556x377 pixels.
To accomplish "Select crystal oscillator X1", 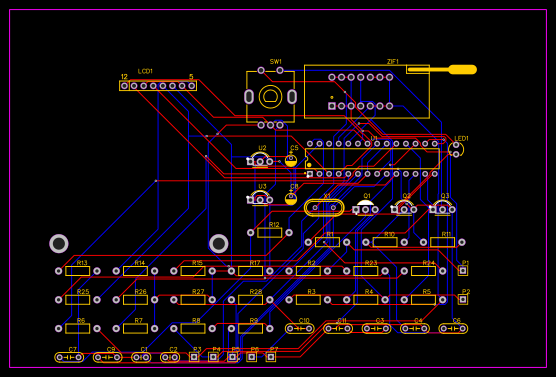I will pos(324,207).
